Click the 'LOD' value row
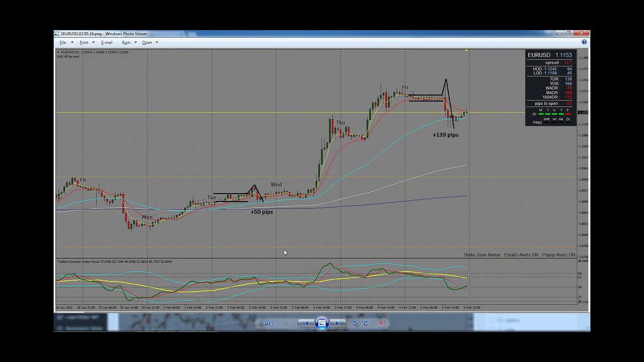The image size is (644, 362). 552,73
